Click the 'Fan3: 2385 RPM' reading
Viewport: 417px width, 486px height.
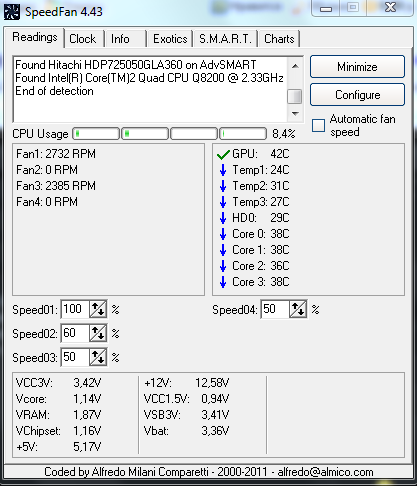56,186
